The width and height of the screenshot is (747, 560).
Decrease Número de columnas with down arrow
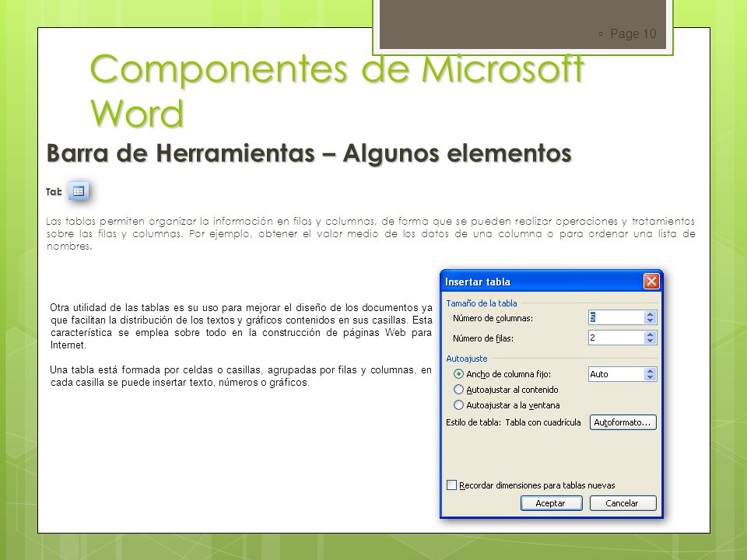tap(651, 321)
